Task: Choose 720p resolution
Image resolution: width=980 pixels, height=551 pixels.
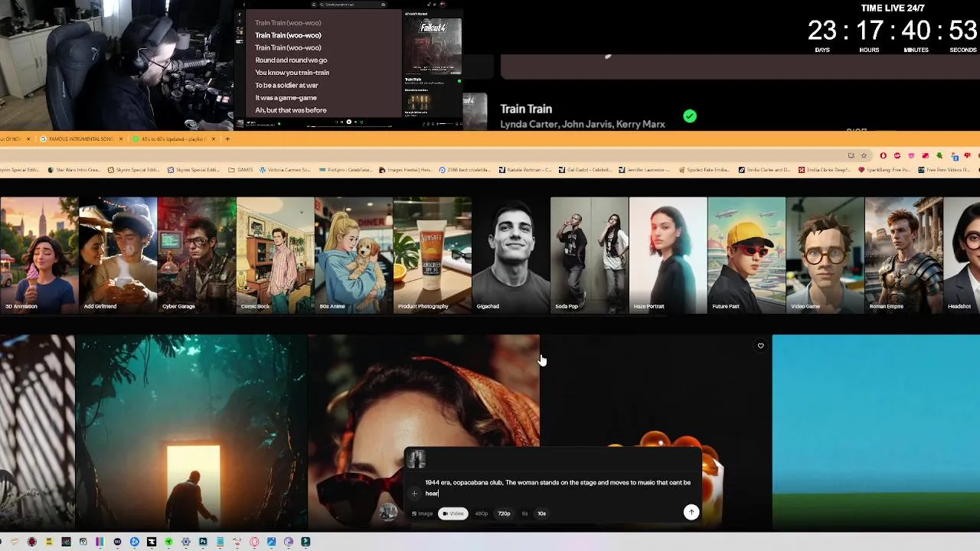Action: click(504, 514)
